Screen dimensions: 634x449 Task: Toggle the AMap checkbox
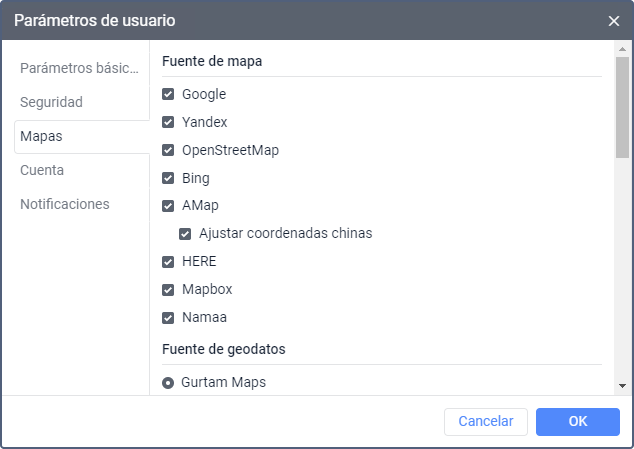[168, 206]
